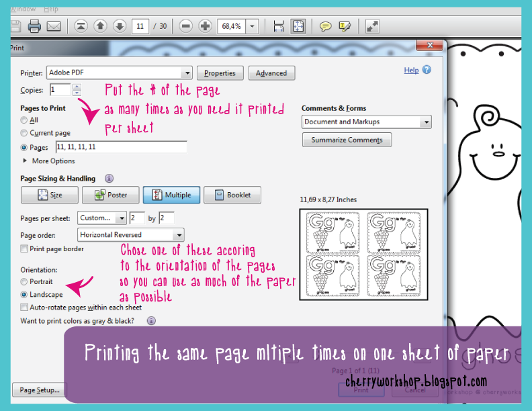Screen dimensions: 532x411
Task: Open the Window menu
Action: 23,9
